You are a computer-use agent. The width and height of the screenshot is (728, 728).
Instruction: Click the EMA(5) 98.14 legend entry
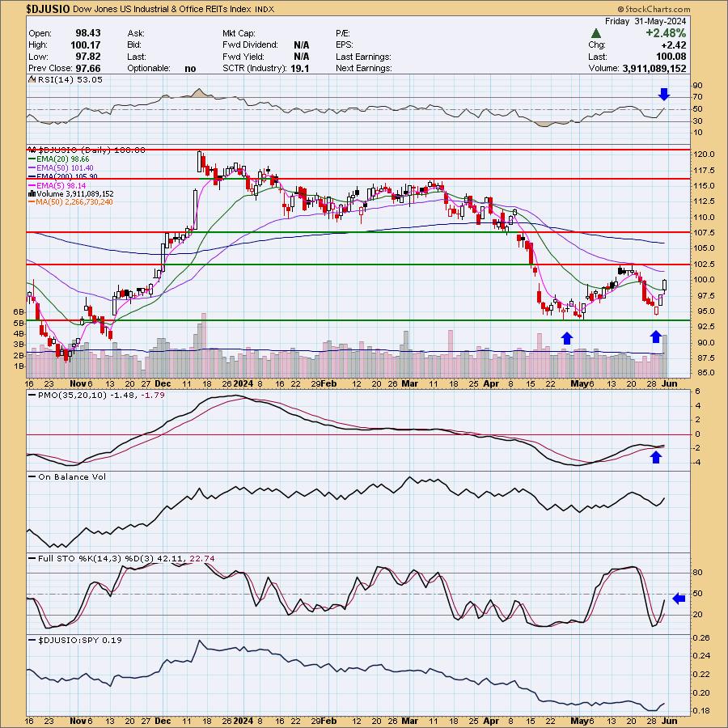pyautogui.click(x=61, y=185)
